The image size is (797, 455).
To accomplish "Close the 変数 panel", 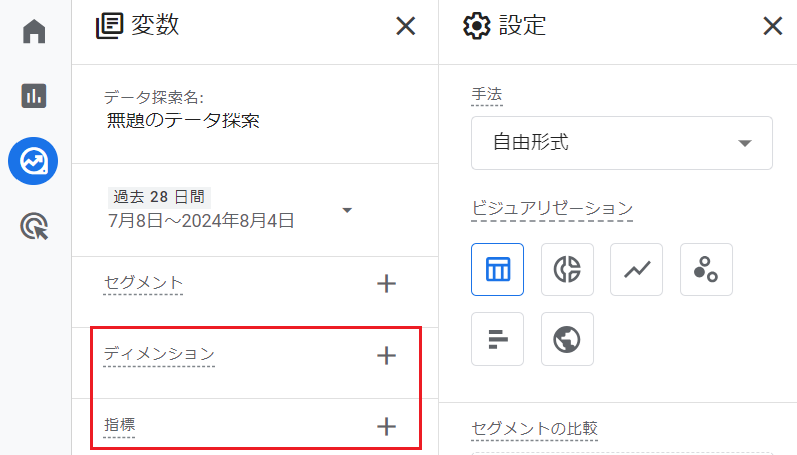I will click(x=406, y=26).
